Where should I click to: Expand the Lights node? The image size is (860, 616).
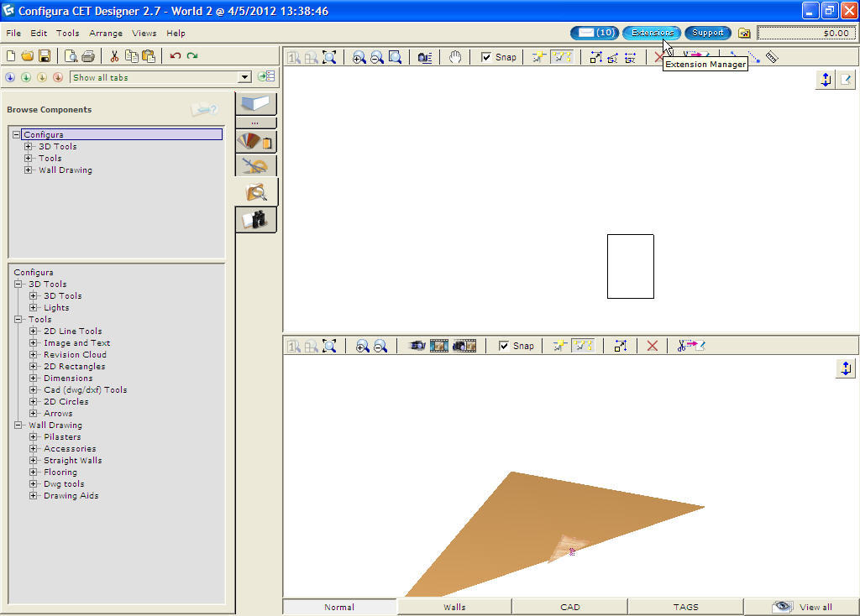click(34, 307)
